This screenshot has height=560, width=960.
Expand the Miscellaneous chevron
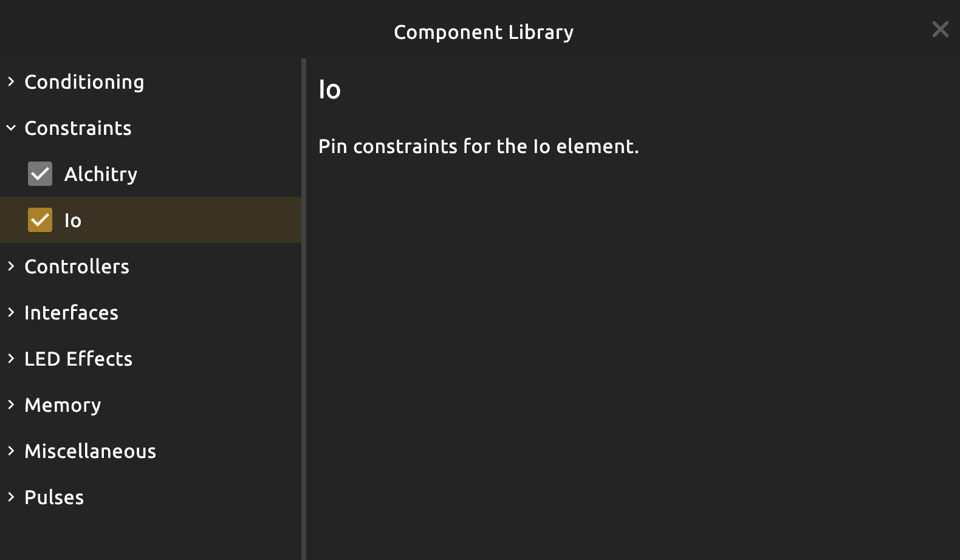11,451
